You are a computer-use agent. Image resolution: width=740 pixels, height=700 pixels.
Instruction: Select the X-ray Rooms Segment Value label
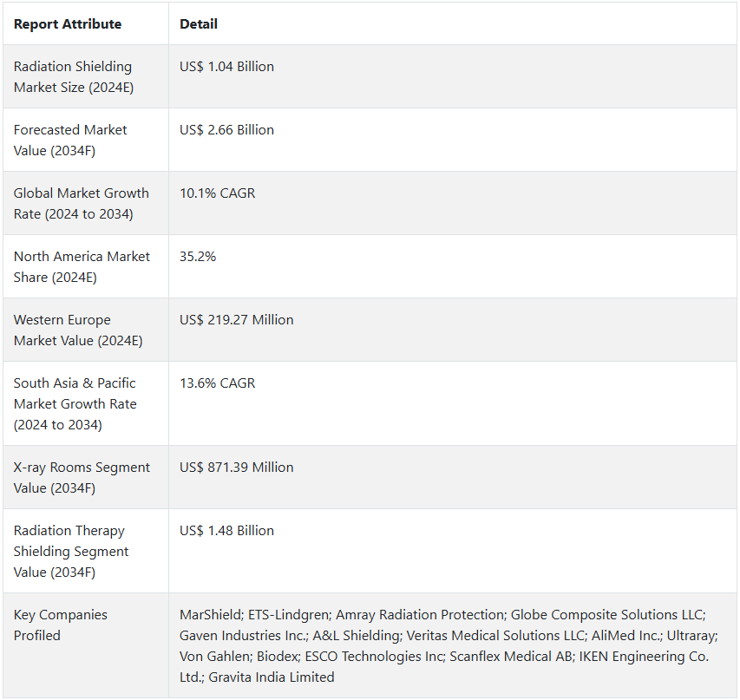click(82, 478)
